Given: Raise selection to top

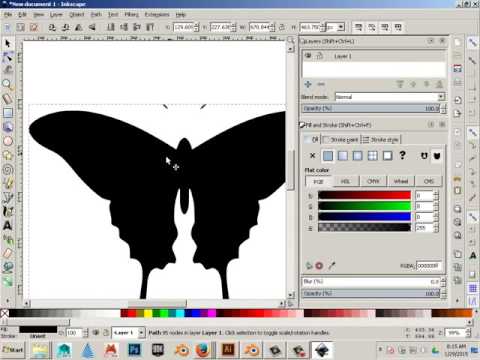Looking at the screenshot, I should click(150, 27).
